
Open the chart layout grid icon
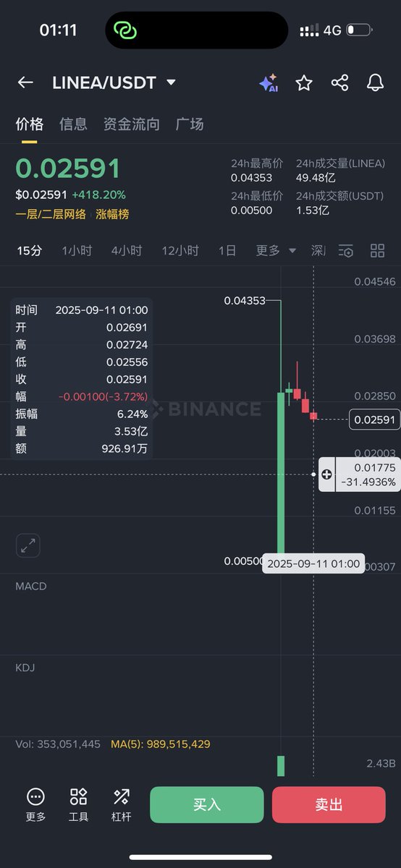tap(377, 251)
